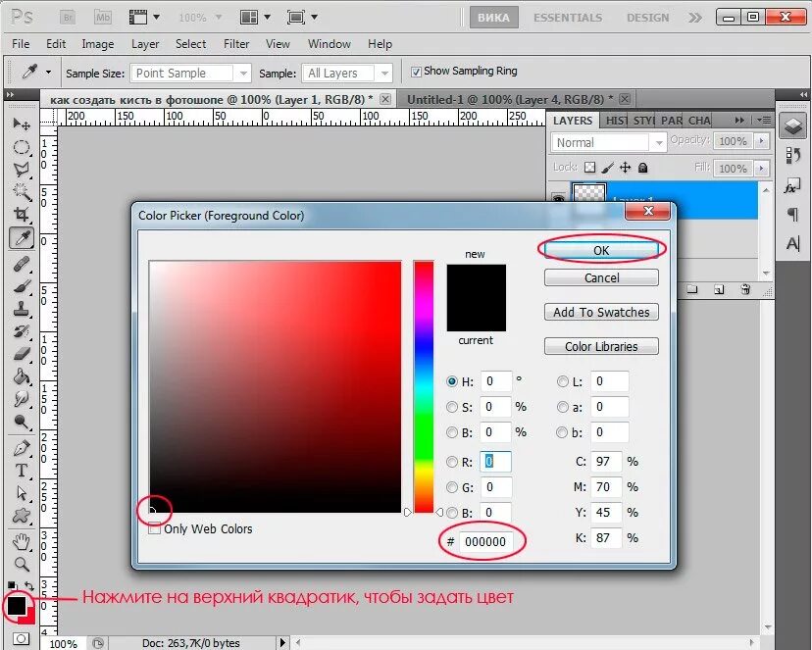Select the Dodge tool

coord(22,422)
